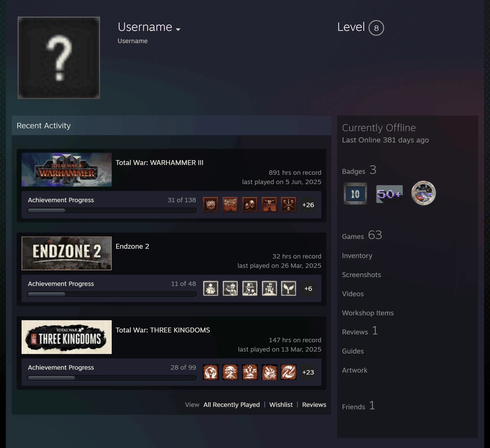This screenshot has height=448, width=490.
Task: Show the +6 more Endzone 2 achievements
Action: [308, 288]
